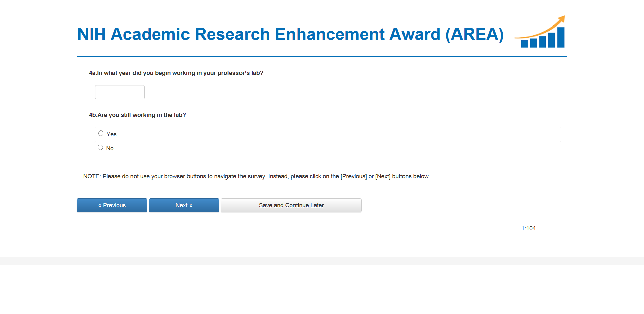Image resolution: width=644 pixels, height=314 pixels.
Task: Click the bar chart growth logo
Action: 540,33
